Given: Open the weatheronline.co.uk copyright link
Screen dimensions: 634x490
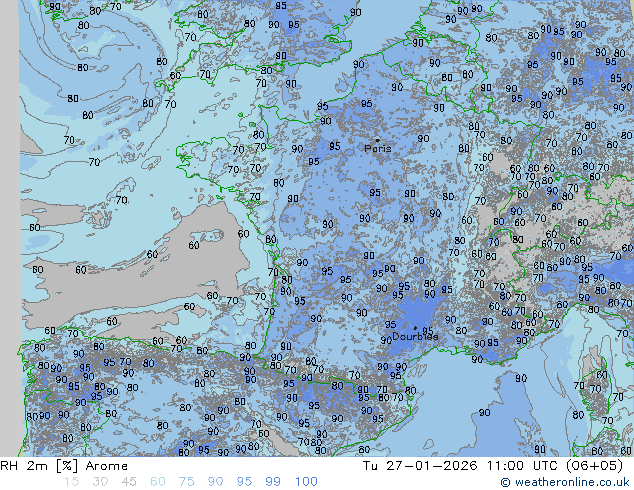Looking at the screenshot, I should pyautogui.click(x=572, y=482).
